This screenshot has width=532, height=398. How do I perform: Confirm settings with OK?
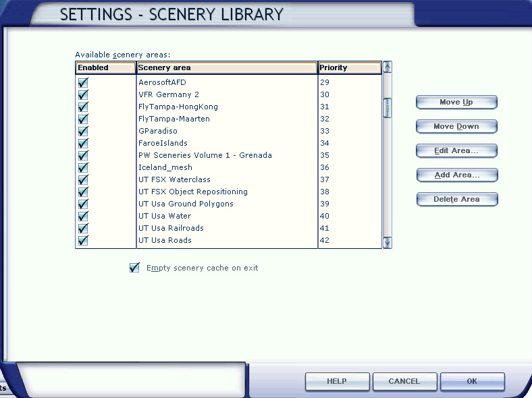472,382
